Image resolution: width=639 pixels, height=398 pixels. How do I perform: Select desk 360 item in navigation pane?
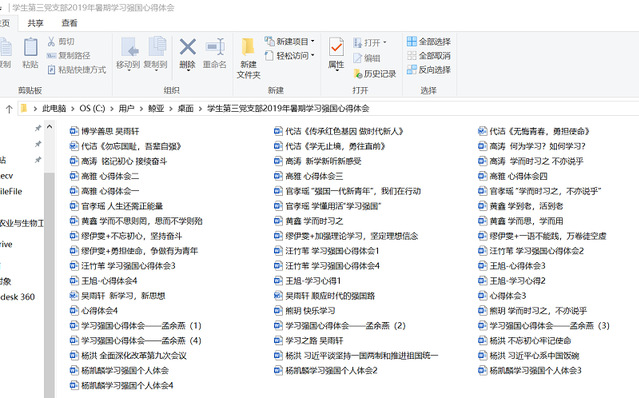point(18,297)
